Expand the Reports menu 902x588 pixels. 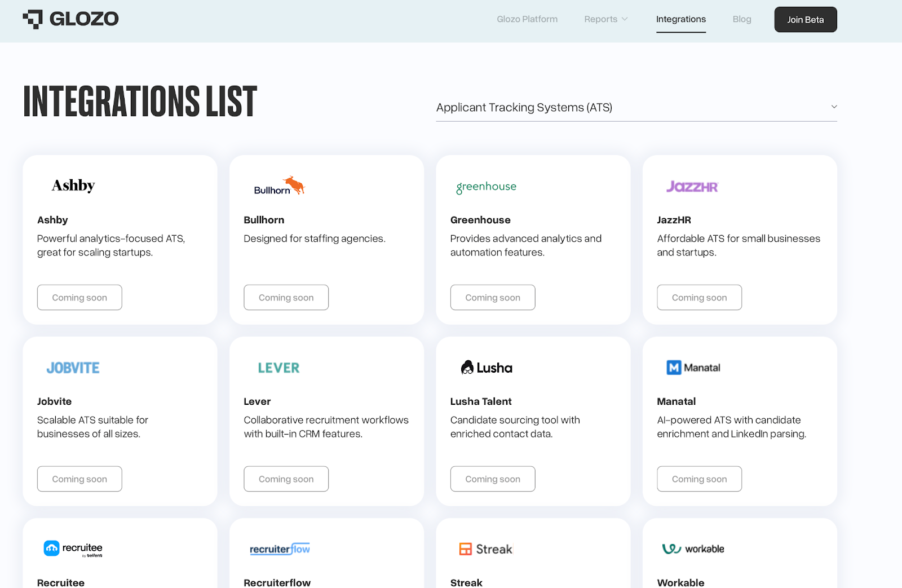coord(606,19)
